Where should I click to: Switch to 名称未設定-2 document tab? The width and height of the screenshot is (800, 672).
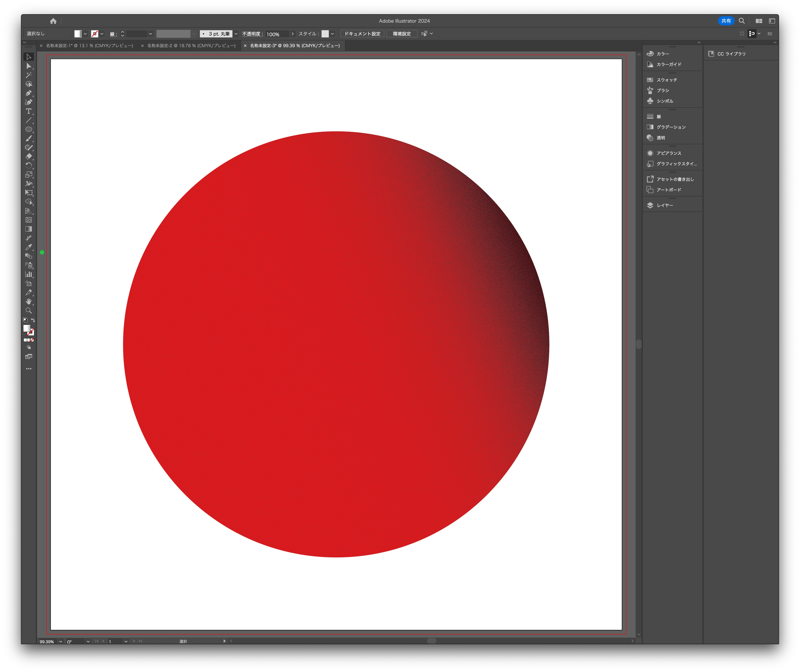pos(191,46)
